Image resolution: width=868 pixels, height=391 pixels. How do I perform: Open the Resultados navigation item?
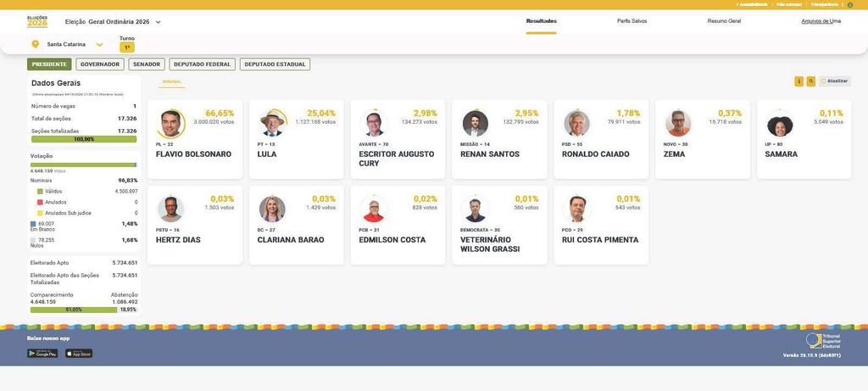(542, 21)
